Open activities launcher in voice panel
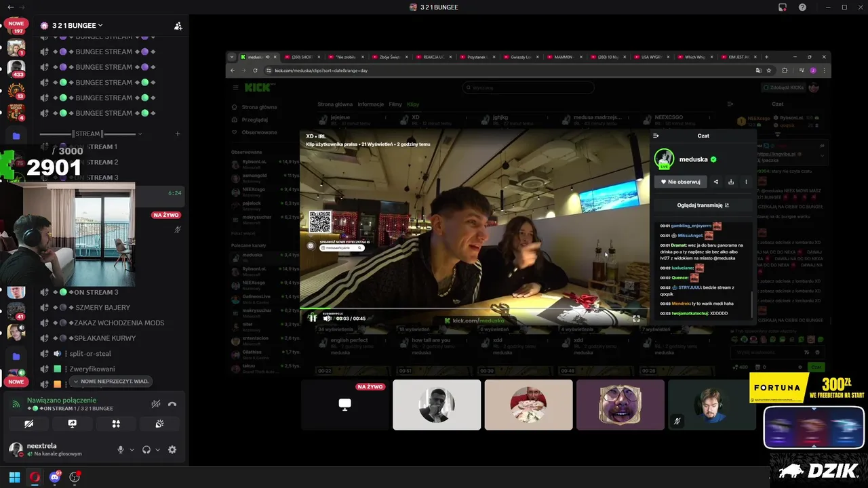Image resolution: width=868 pixels, height=488 pixels. pos(116,424)
